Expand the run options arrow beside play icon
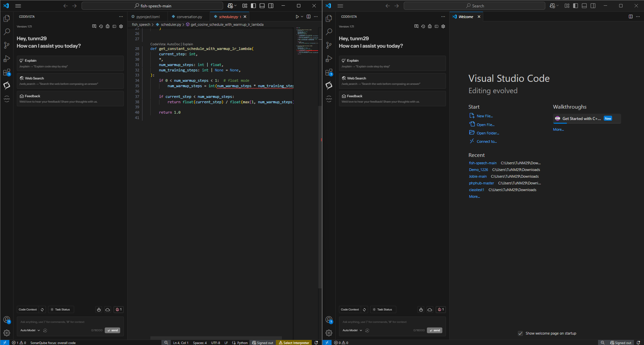Screen dimensions: 644x345 [302, 17]
